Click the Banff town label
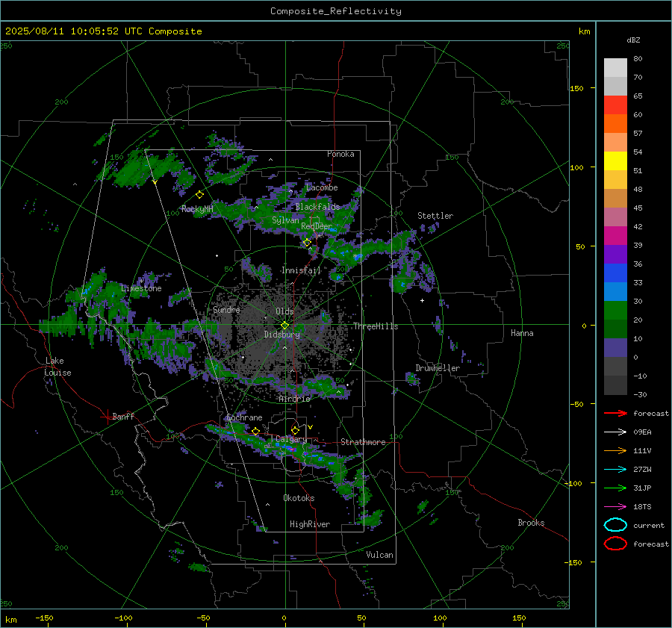The height and width of the screenshot is (628, 672). 123,416
